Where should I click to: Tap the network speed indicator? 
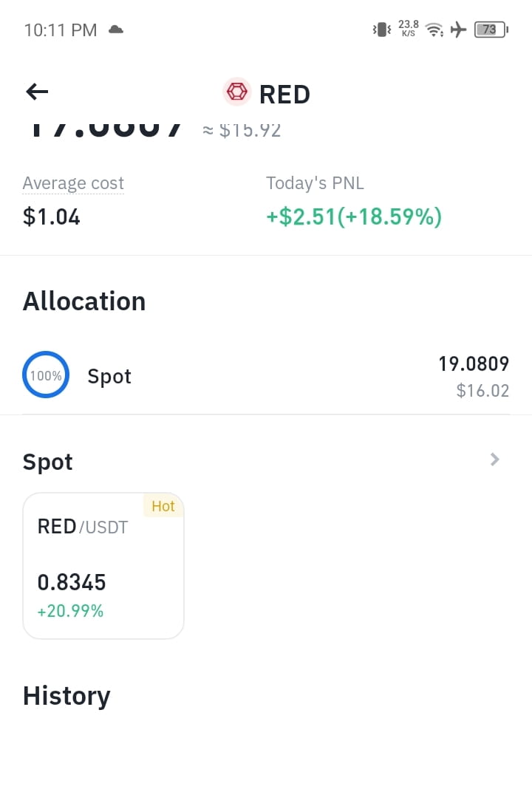point(409,29)
